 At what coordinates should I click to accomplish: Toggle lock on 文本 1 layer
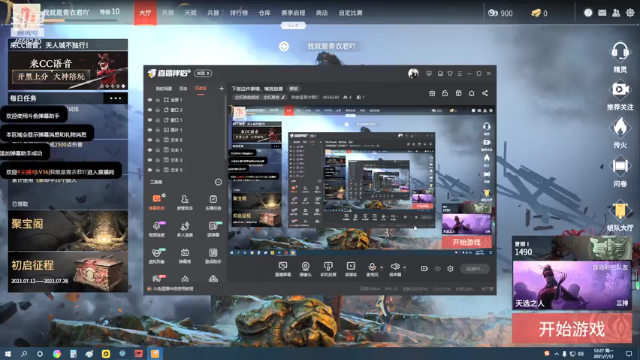(158, 150)
